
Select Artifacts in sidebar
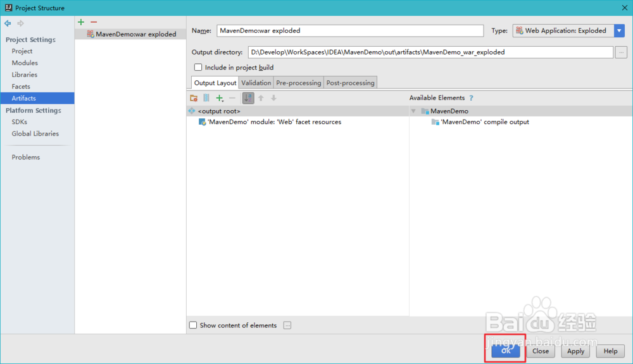(x=37, y=98)
